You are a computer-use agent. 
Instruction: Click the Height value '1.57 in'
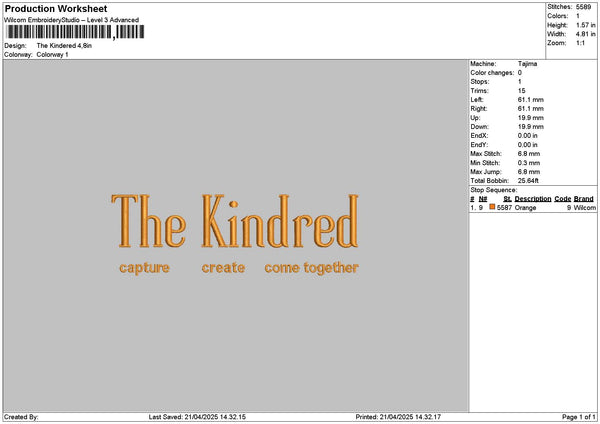pyautogui.click(x=585, y=25)
